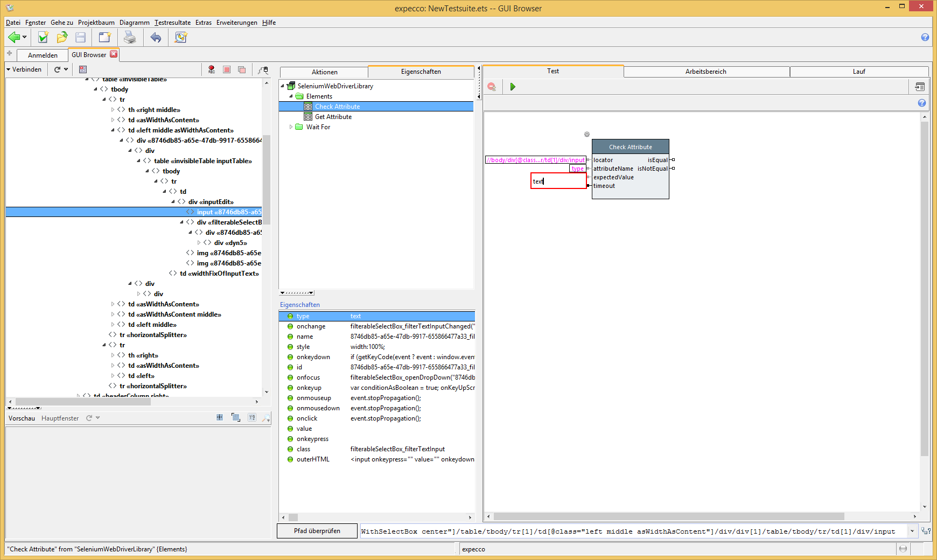
Task: Open the Testresultate menu
Action: coord(172,23)
